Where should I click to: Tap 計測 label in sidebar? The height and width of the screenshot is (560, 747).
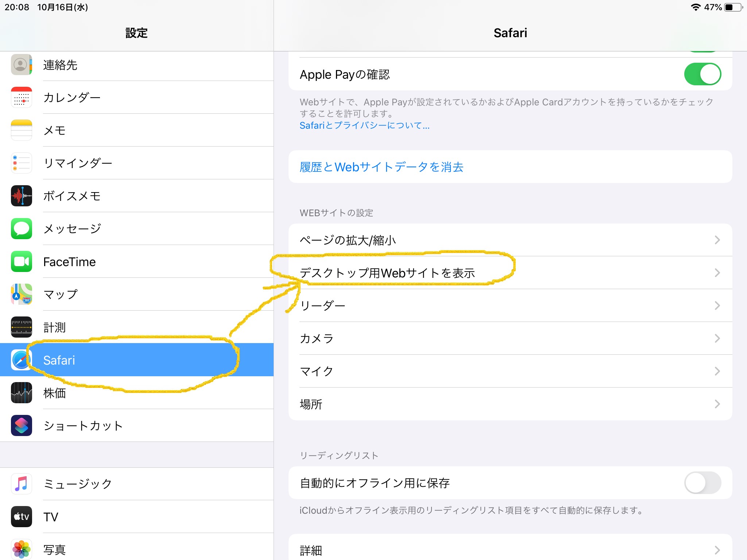(x=54, y=327)
